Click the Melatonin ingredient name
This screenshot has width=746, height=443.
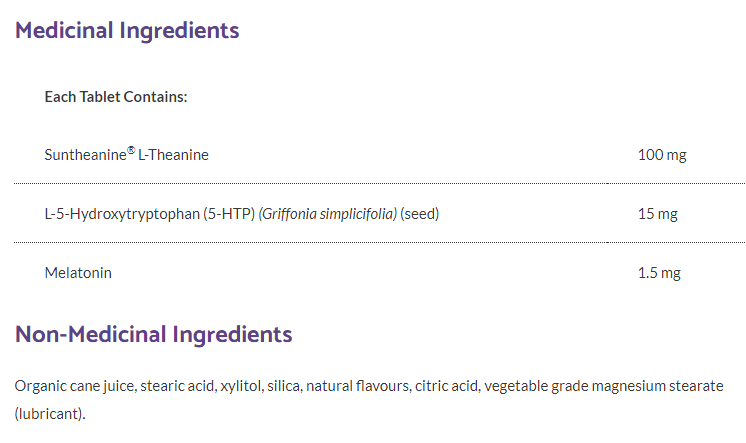coord(78,272)
